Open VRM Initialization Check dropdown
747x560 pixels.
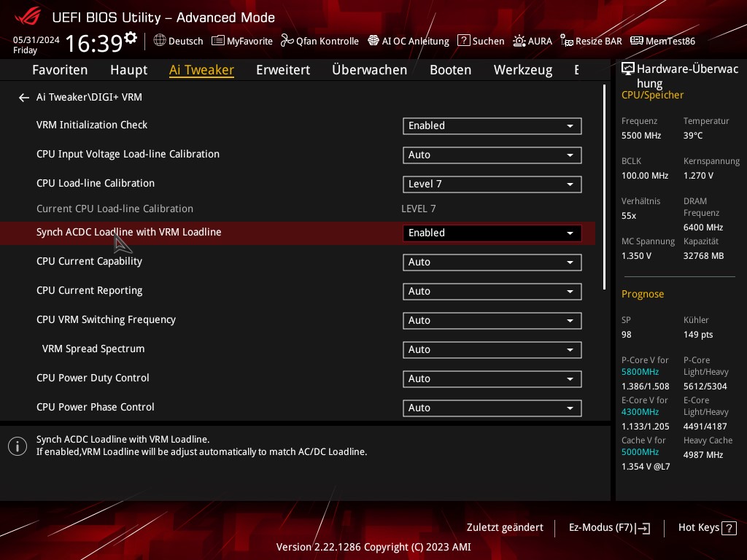[492, 125]
